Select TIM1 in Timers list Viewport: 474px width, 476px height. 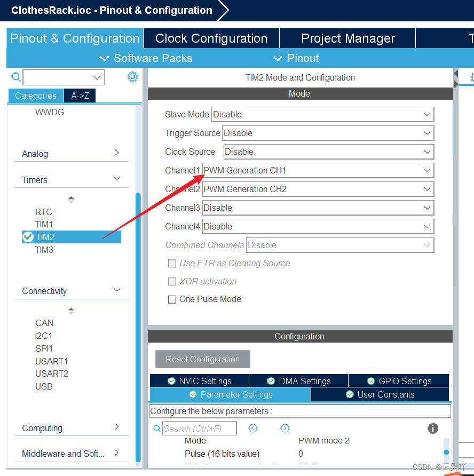tap(44, 224)
